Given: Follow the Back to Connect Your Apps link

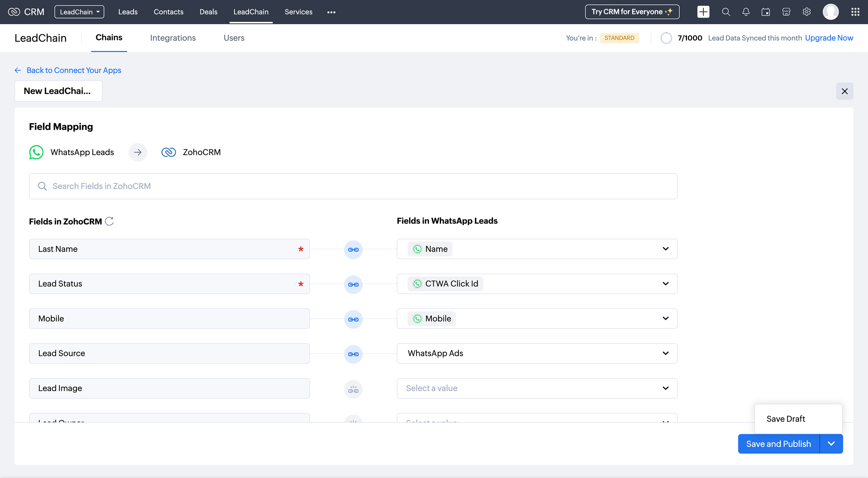Looking at the screenshot, I should [74, 70].
